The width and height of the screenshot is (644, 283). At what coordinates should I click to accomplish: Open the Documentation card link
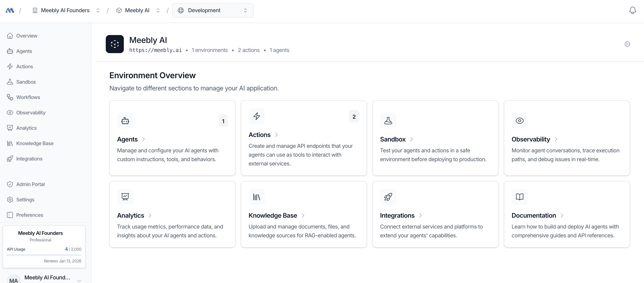coord(534,215)
